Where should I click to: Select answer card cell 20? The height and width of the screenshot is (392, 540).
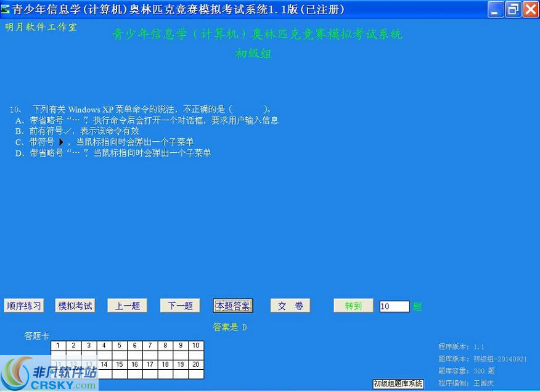(x=196, y=364)
